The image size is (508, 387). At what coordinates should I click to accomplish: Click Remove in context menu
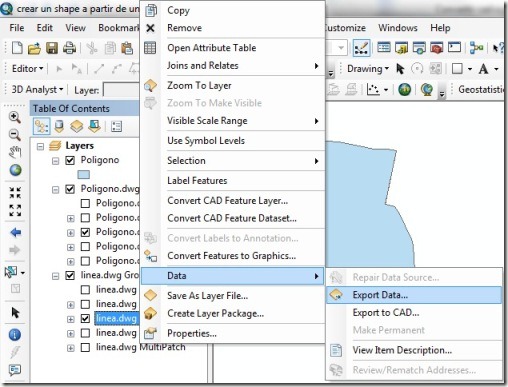(x=232, y=28)
